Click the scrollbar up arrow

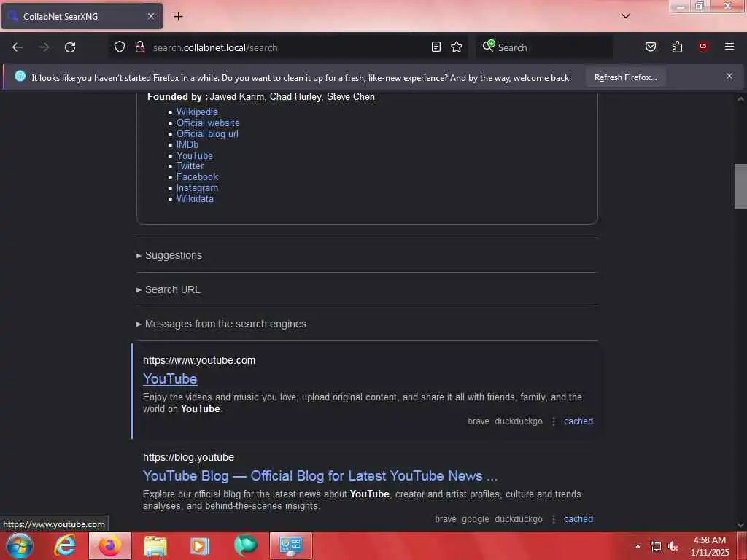point(740,99)
